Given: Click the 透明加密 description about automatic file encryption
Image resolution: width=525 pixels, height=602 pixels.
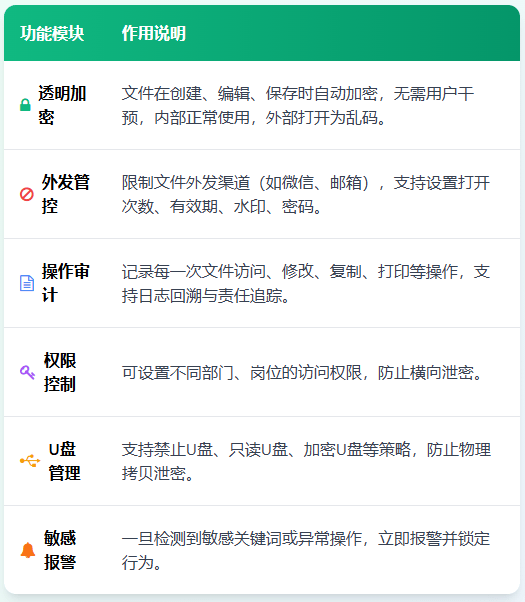Looking at the screenshot, I should click(x=298, y=105).
